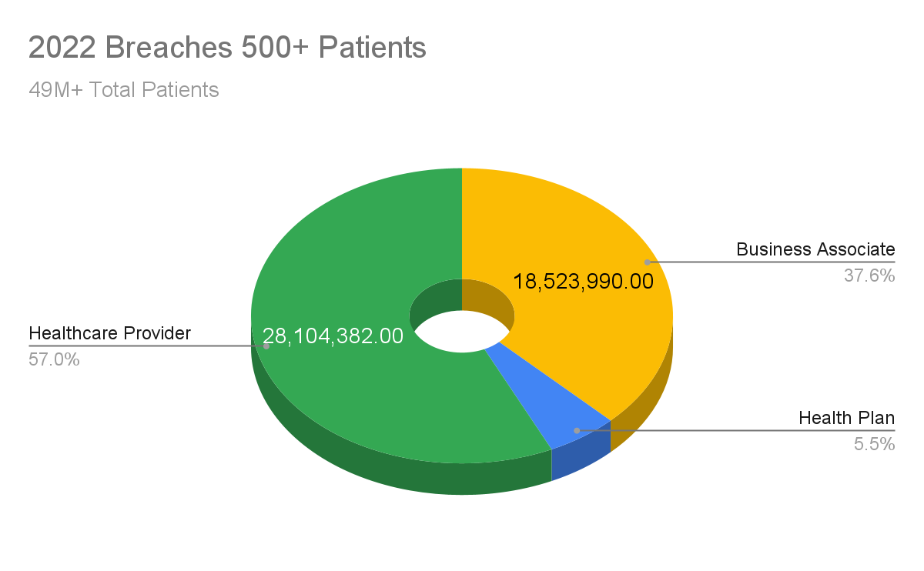Click the 18,523,990.00 data value
Image resolution: width=924 pixels, height=571 pixels.
point(584,282)
